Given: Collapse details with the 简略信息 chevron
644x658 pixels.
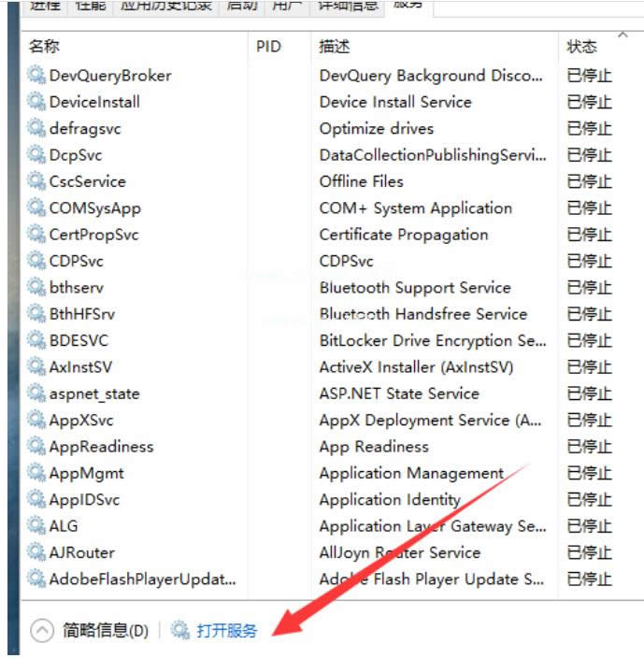Looking at the screenshot, I should 42,631.
